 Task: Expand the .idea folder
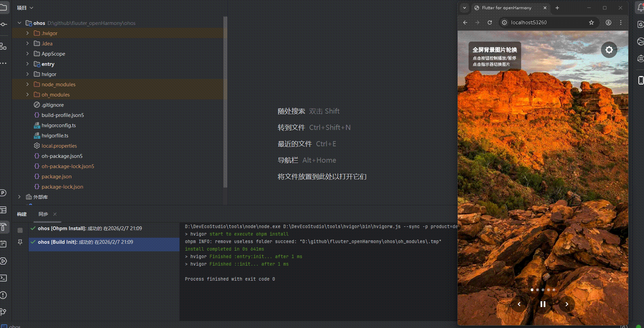(x=28, y=44)
